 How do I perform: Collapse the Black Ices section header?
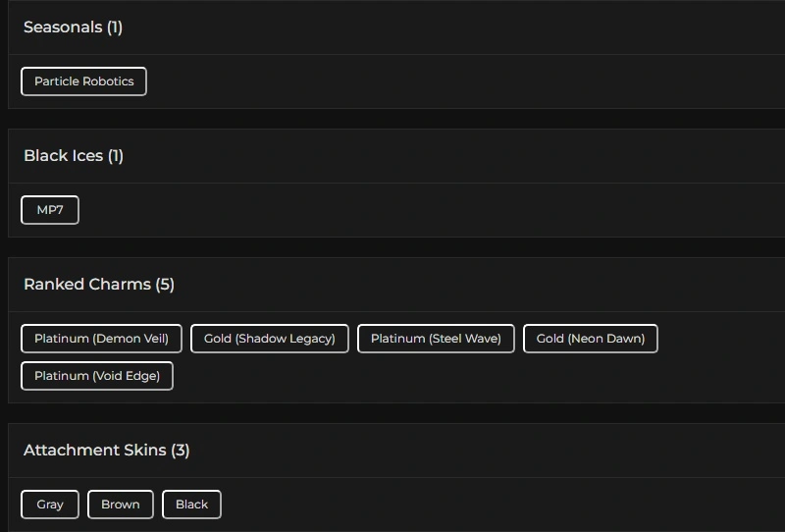click(x=63, y=156)
